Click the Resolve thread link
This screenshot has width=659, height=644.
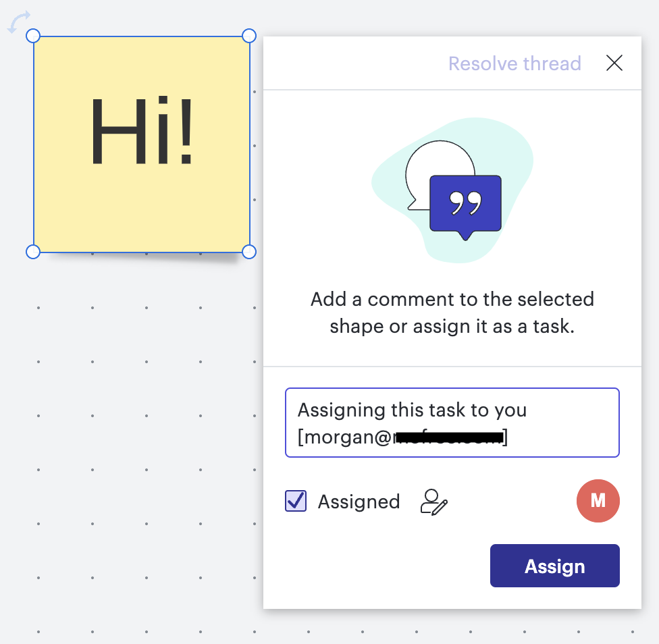(x=515, y=63)
